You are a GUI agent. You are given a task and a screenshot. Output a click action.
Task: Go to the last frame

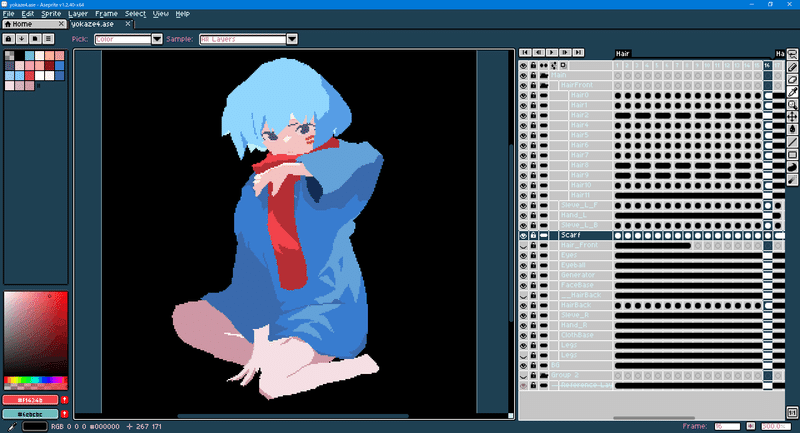578,53
